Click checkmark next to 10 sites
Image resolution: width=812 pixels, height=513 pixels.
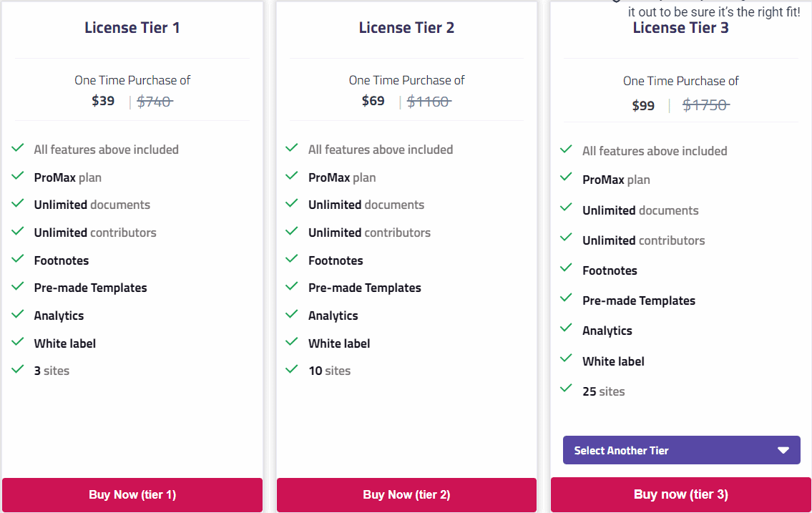click(292, 369)
